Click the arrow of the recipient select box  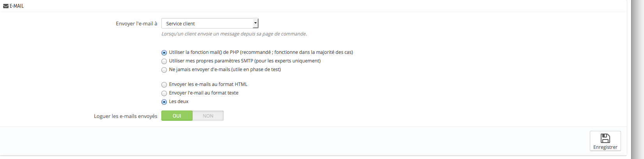[x=255, y=23]
